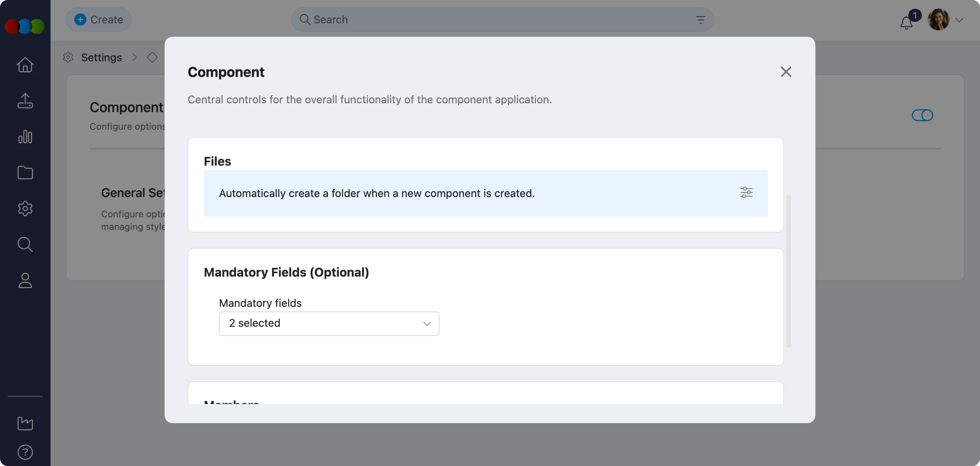The width and height of the screenshot is (980, 466).
Task: Open the help question mark icon
Action: coord(25,452)
